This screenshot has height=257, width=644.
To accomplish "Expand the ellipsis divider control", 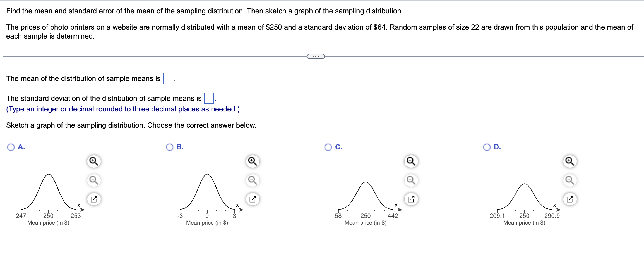I will pos(315,56).
